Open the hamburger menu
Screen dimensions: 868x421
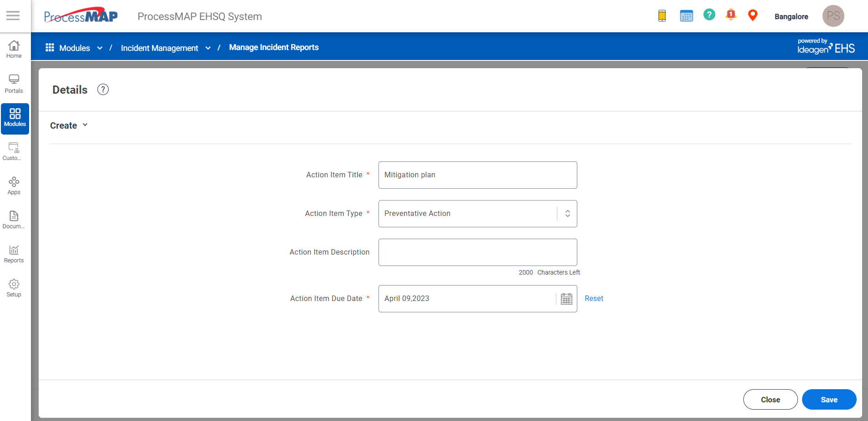coord(13,16)
